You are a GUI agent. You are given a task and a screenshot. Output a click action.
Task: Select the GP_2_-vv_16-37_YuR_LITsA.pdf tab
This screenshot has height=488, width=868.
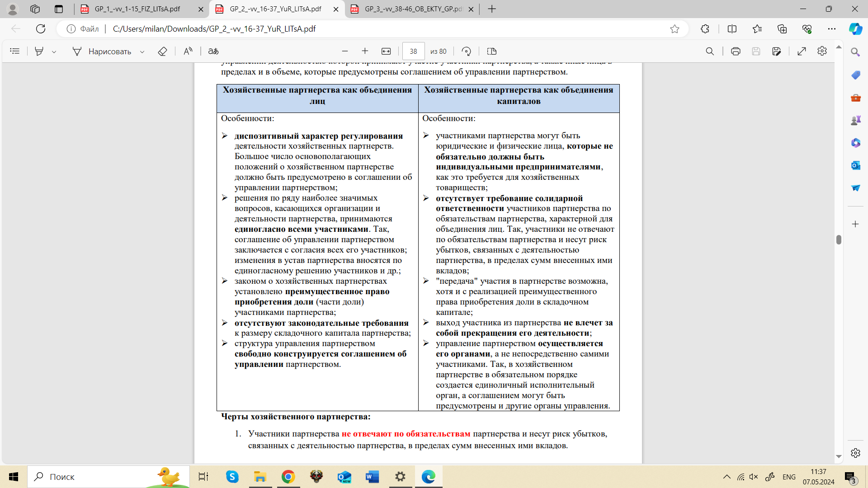[275, 9]
